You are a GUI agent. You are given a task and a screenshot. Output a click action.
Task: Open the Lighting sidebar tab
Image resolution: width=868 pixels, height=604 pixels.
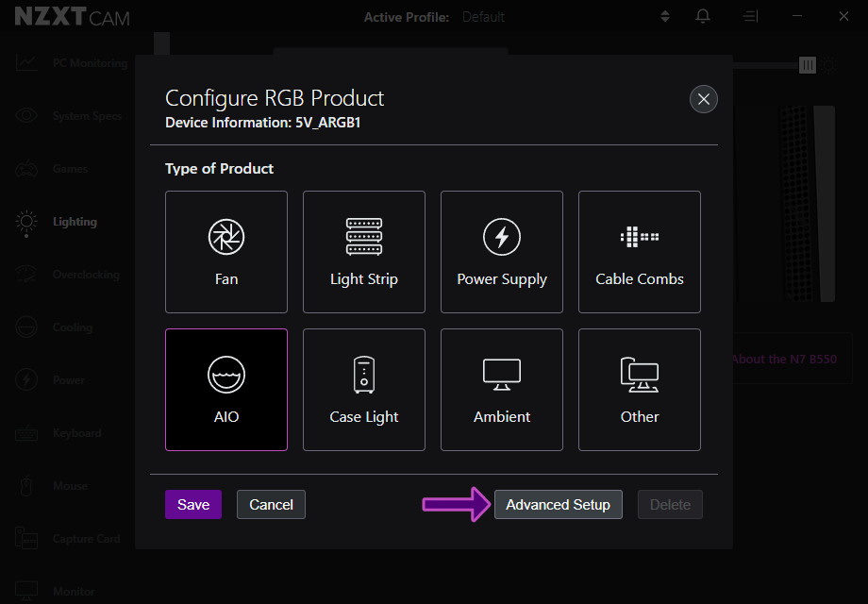pyautogui.click(x=74, y=222)
